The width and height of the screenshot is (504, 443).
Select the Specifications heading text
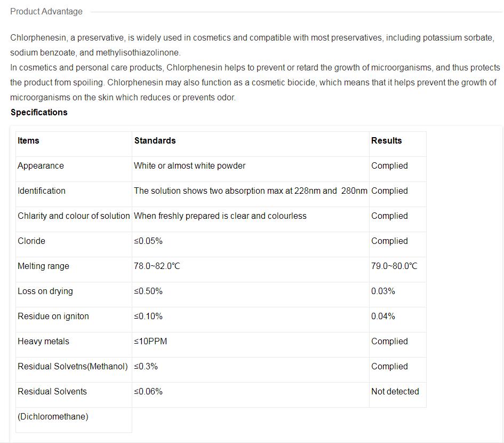coord(39,112)
